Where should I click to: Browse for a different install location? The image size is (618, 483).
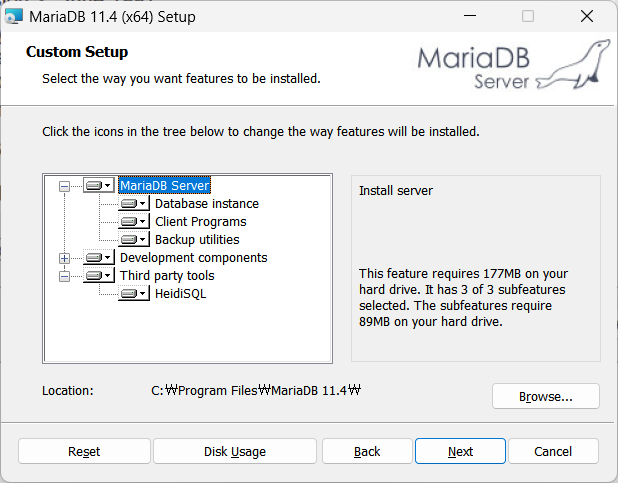(546, 396)
